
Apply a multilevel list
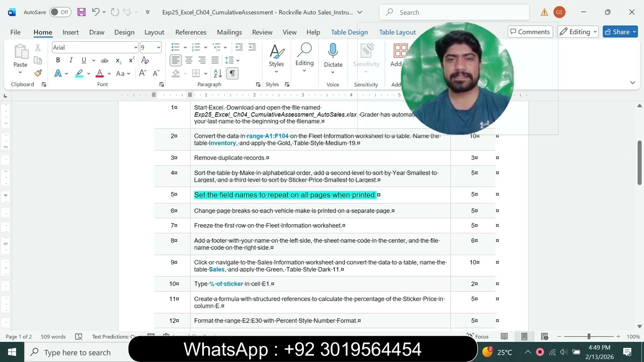[x=216, y=47]
